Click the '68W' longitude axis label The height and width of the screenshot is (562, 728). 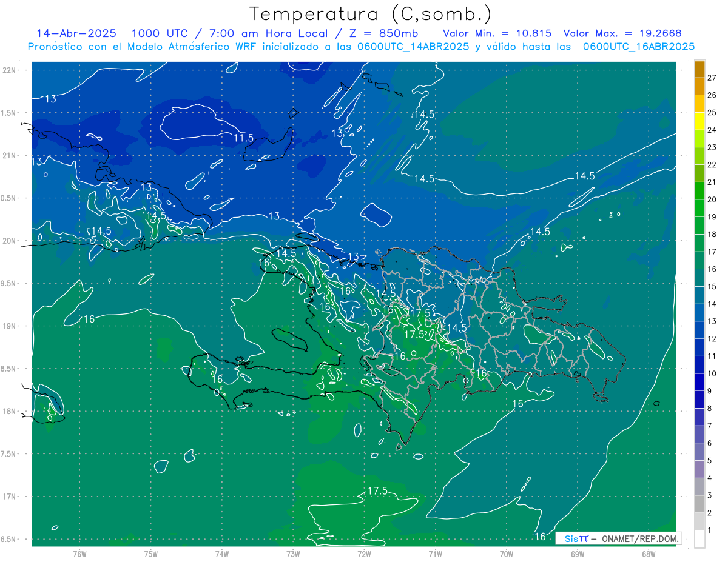point(649,554)
